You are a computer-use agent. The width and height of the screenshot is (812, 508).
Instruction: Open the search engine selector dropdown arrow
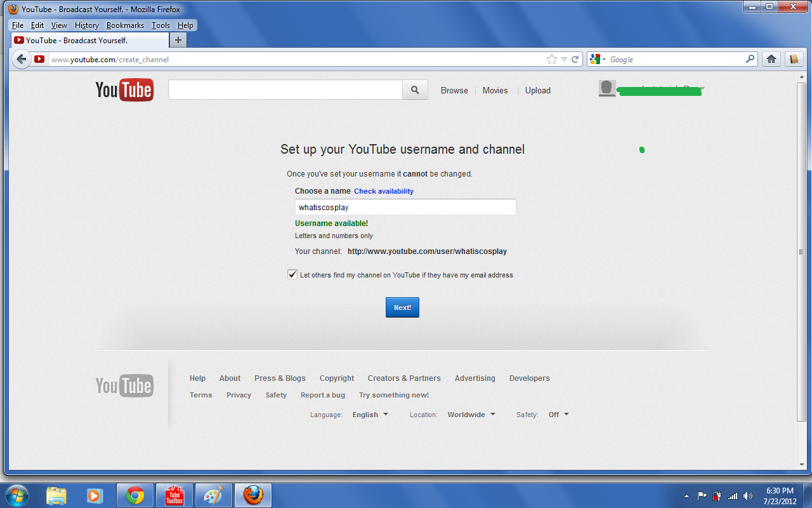[x=604, y=59]
